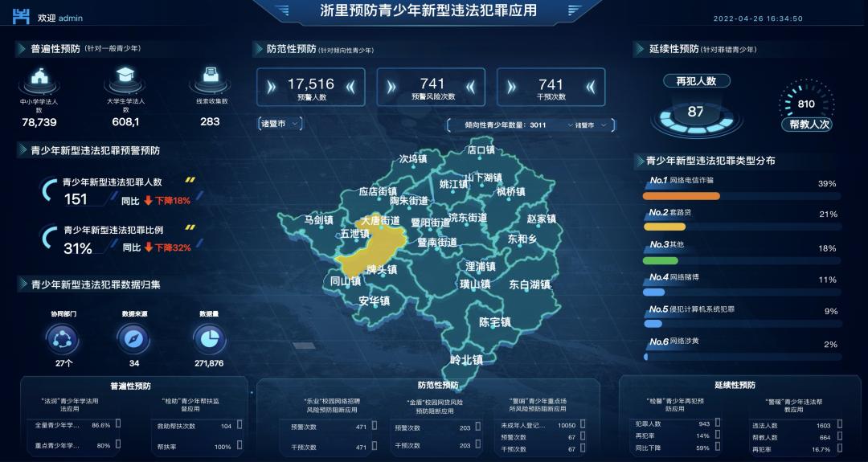Click the 侵犯计算机系统犯罪 label
This screenshot has height=462, width=868.
[702, 309]
